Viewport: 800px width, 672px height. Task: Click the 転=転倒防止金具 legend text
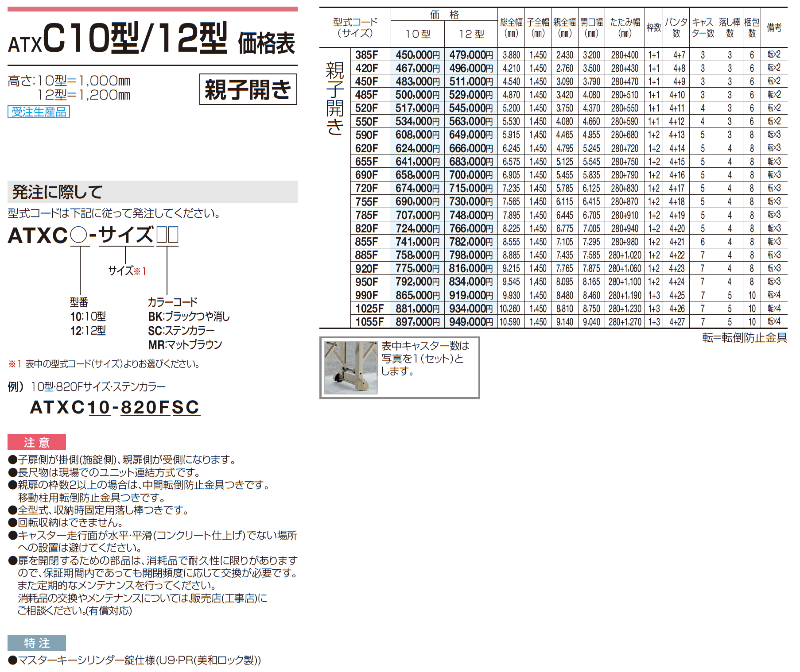tap(744, 338)
